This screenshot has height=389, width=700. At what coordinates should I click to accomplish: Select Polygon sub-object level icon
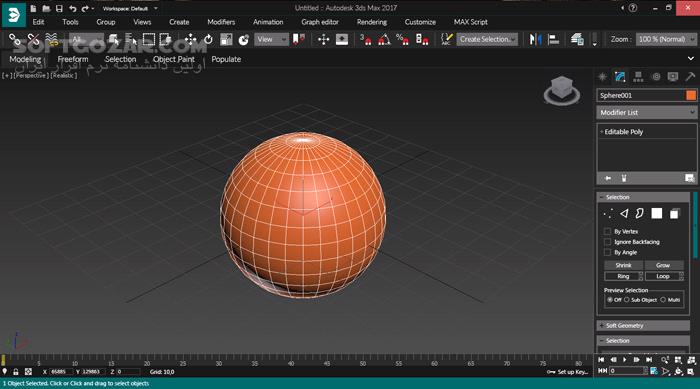click(657, 213)
